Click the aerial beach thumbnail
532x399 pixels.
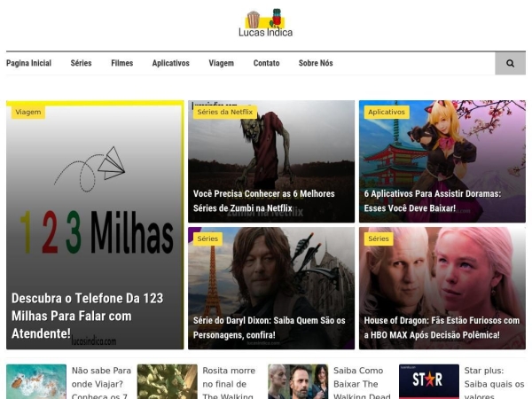(36, 381)
